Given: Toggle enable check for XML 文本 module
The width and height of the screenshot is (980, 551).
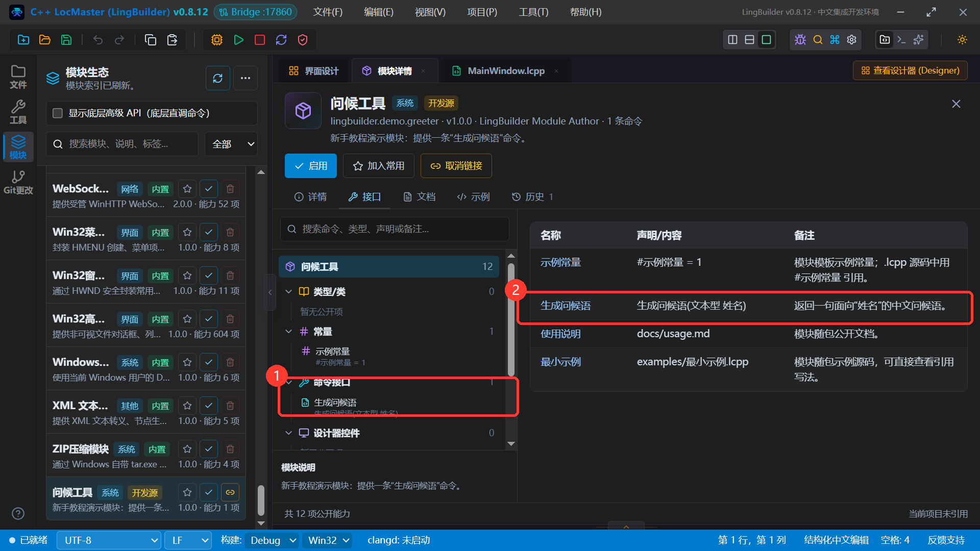Looking at the screenshot, I should [x=209, y=406].
